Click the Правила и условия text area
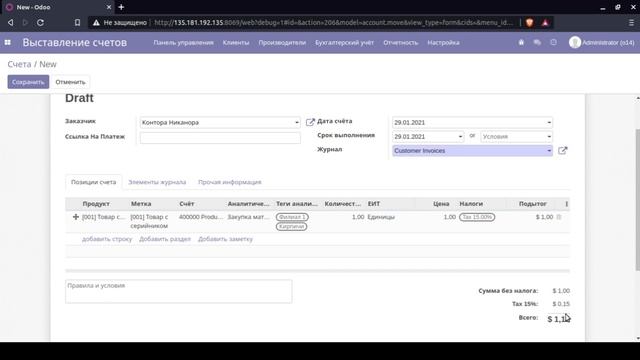This screenshot has width=640, height=360. click(x=178, y=291)
